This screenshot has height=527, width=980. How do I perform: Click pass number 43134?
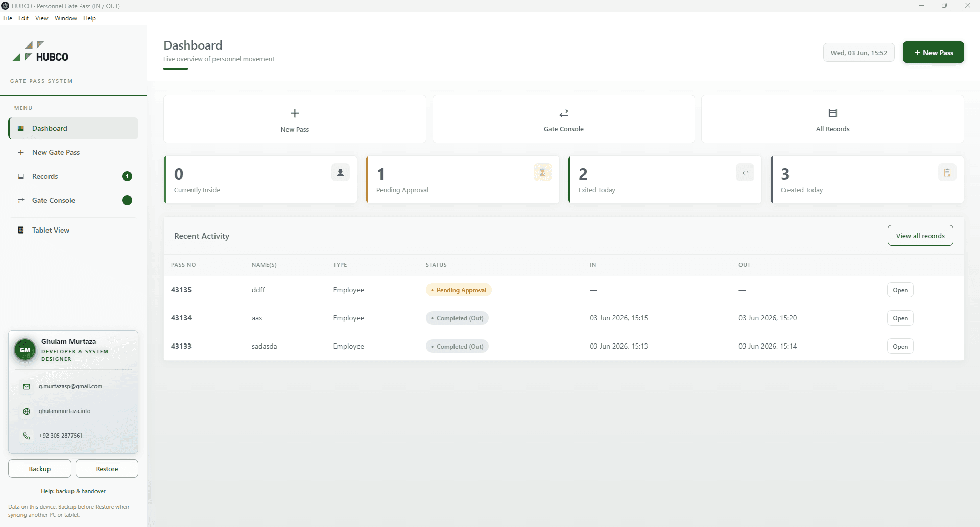pos(181,318)
